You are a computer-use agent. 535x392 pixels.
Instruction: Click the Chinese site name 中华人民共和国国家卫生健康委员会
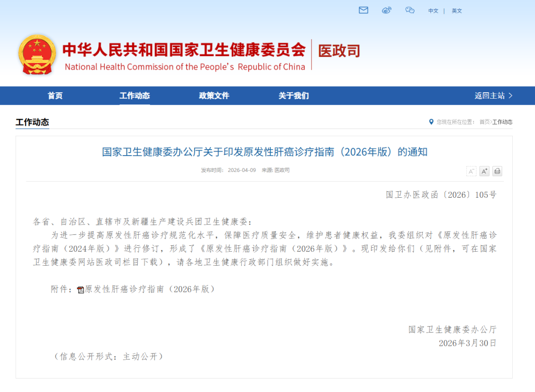click(184, 50)
